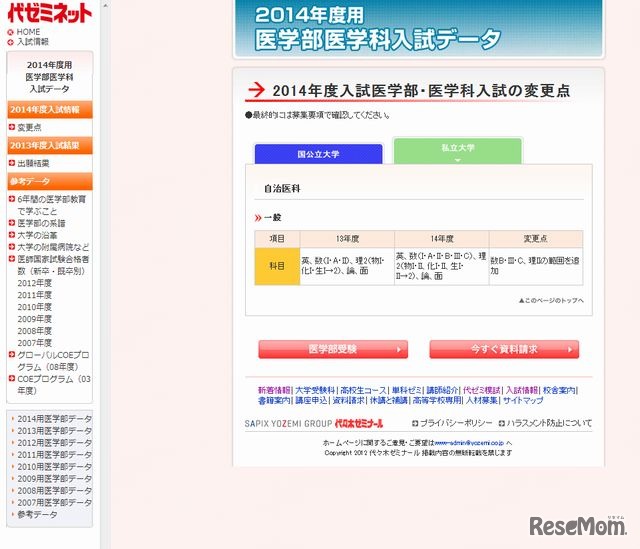Open ハラスメント防止について link
The width and height of the screenshot is (640, 549).
click(x=549, y=423)
